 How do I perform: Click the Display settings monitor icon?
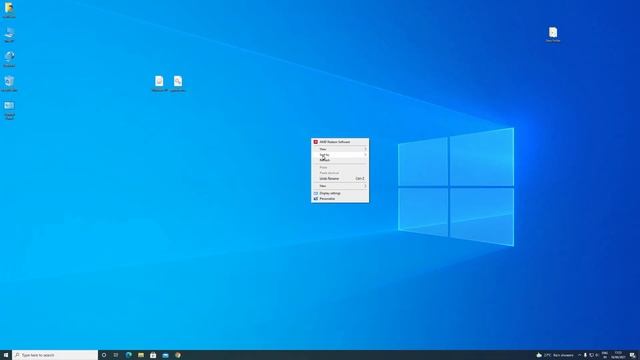coord(316,193)
